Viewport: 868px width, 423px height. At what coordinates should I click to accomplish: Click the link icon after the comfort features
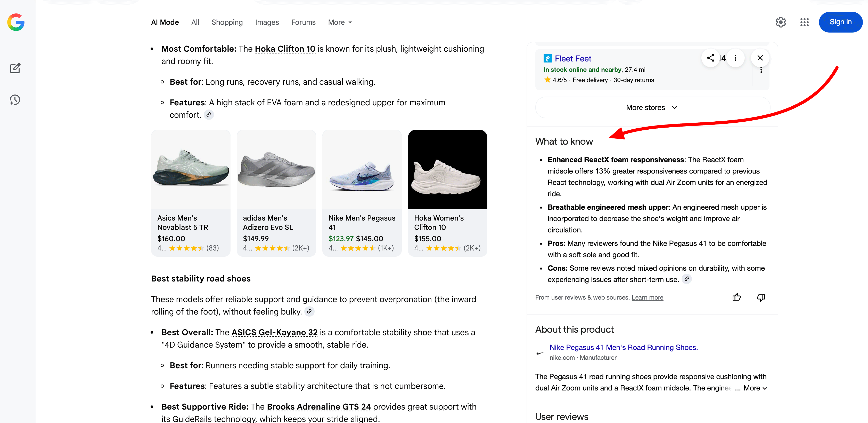[x=209, y=115]
